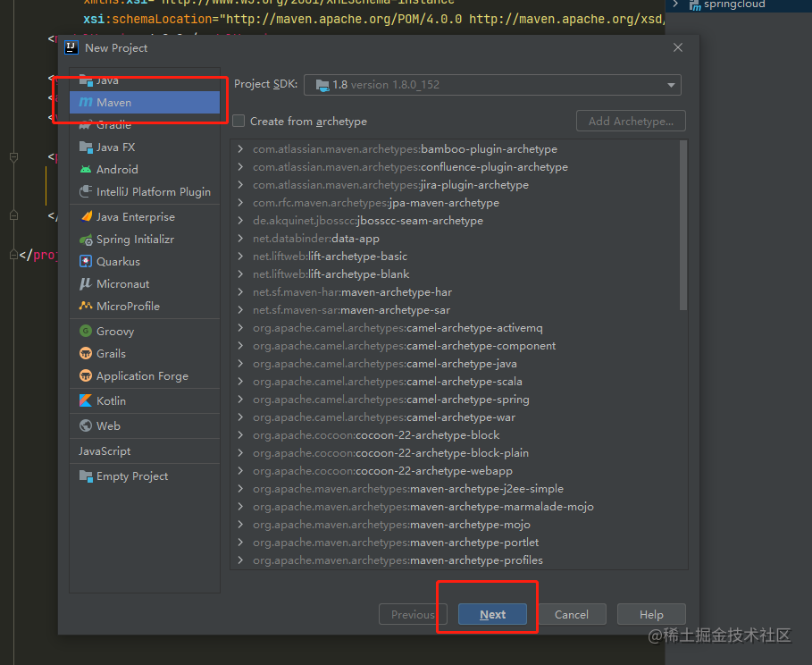Expand confluence-plugin-archetype entry
Viewport: 812px width, 665px height.
tap(240, 167)
